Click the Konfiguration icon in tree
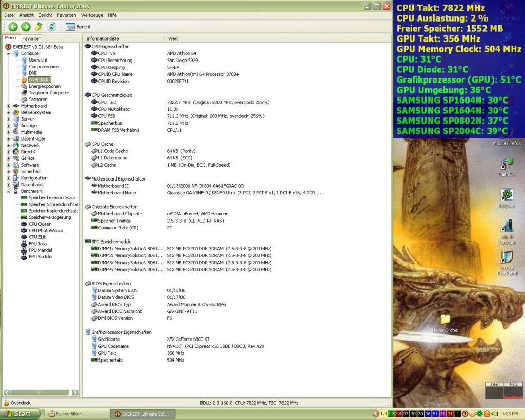The height and width of the screenshot is (420, 525). [x=16, y=178]
